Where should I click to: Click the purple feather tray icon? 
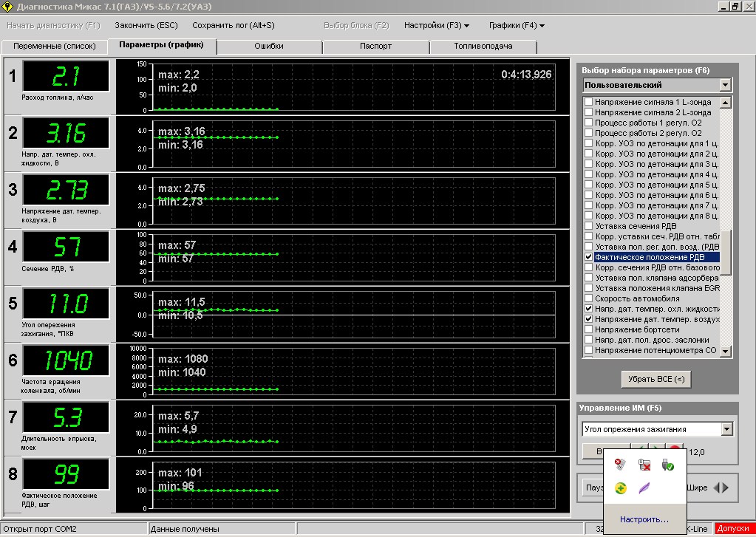(644, 488)
